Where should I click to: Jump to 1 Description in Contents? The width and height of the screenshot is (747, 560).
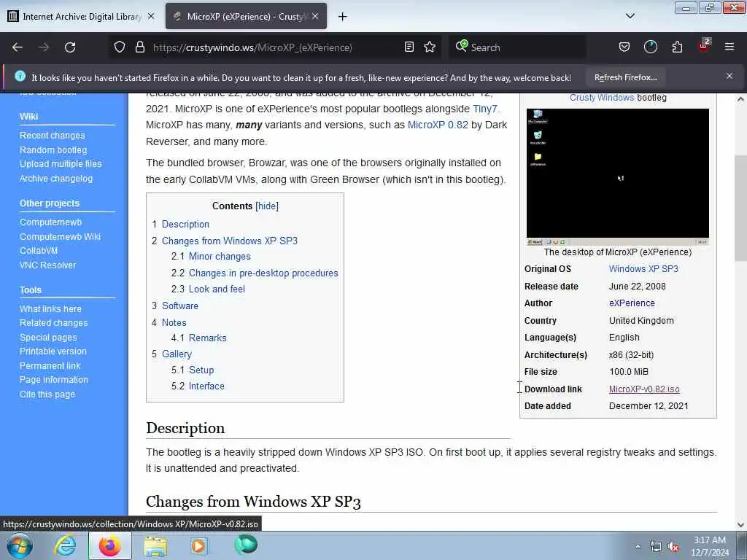tap(185, 225)
